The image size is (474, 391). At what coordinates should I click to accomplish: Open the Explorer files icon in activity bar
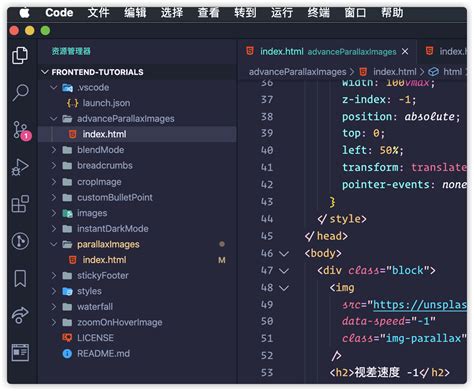click(20, 55)
